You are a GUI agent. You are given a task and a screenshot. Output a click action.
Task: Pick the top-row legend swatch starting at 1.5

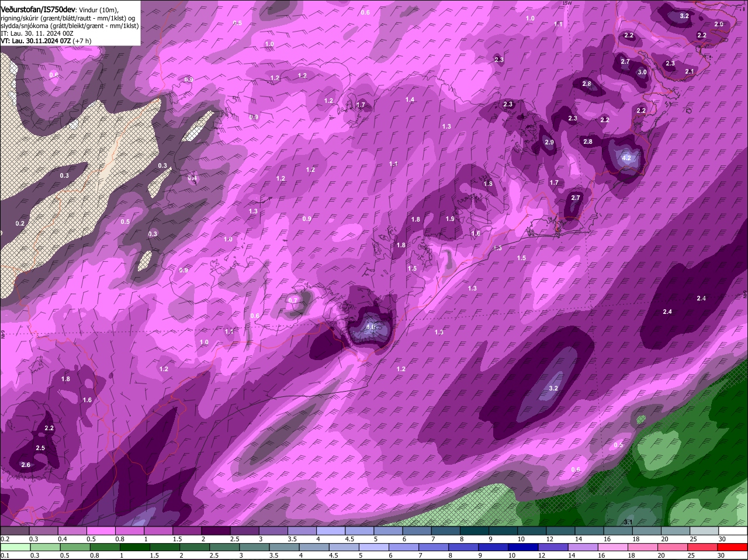coord(186,531)
